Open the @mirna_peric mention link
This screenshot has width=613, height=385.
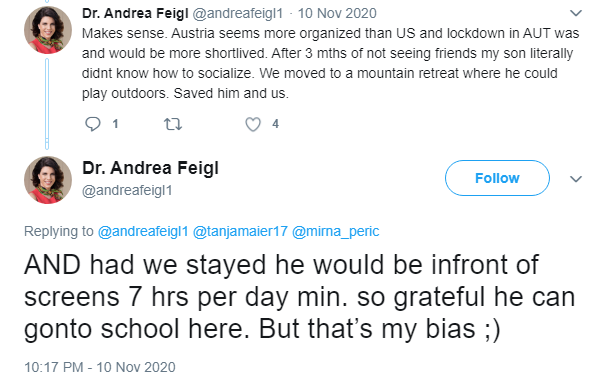click(335, 231)
